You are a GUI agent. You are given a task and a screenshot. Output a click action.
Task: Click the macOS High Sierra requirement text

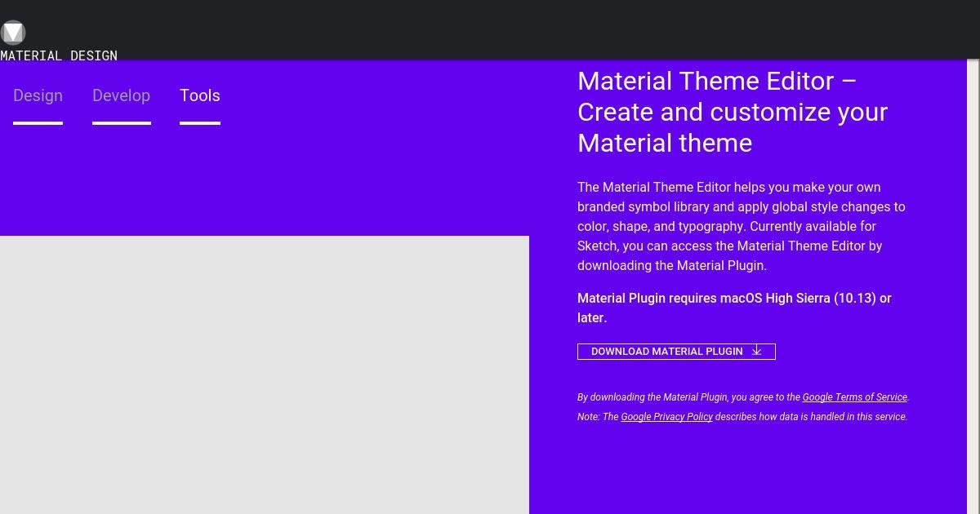coord(734,308)
